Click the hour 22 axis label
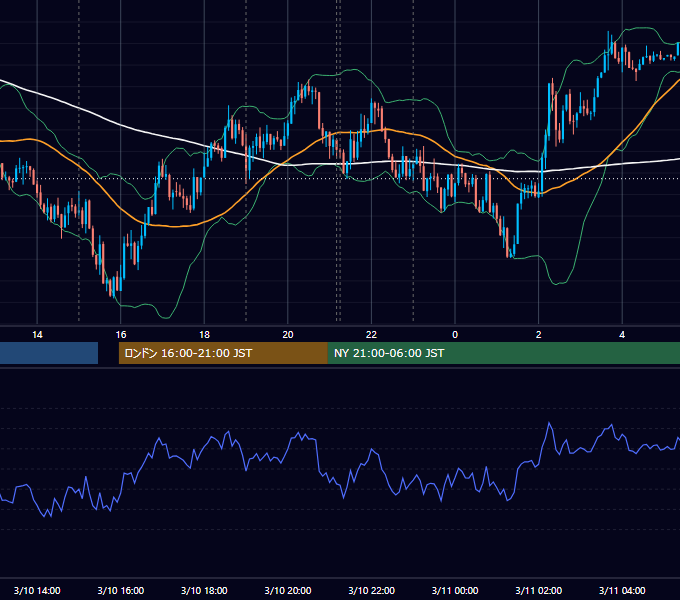 (372, 335)
